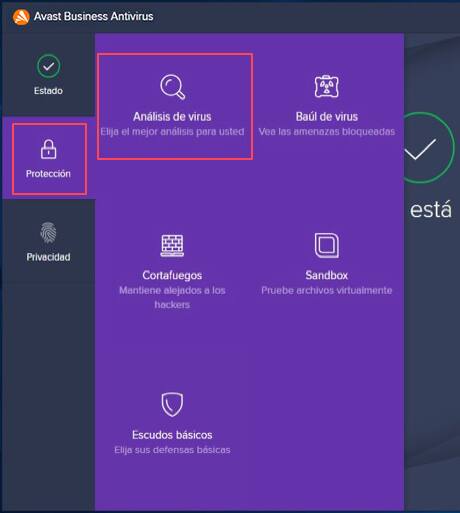The height and width of the screenshot is (513, 460).
Task: Click the Escudos básicos shield icon
Action: 172,404
